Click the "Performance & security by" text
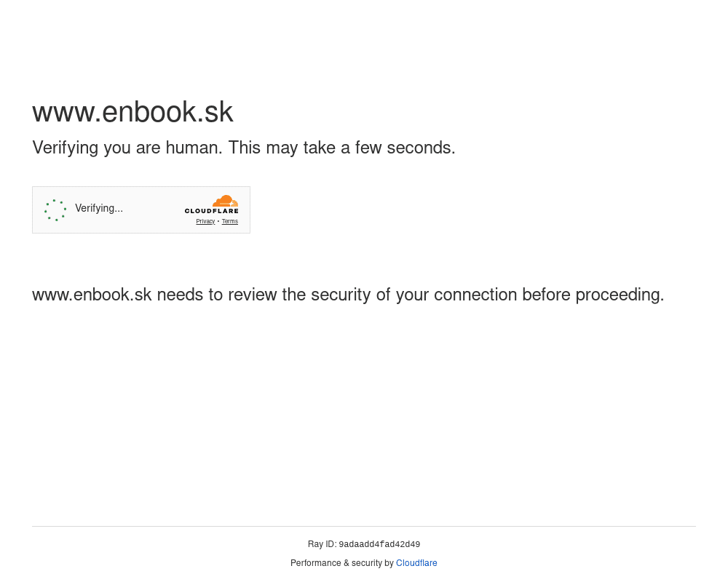This screenshot has height=582, width=728. point(341,563)
